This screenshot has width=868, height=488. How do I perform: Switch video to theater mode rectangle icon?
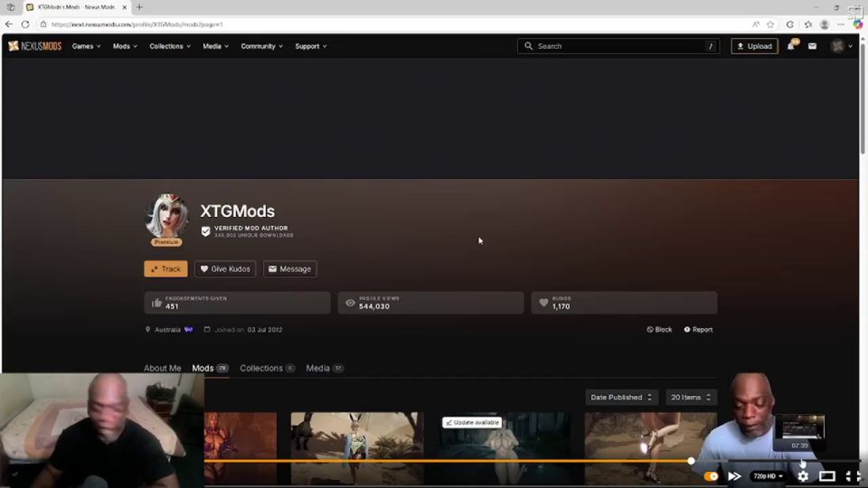[827, 476]
